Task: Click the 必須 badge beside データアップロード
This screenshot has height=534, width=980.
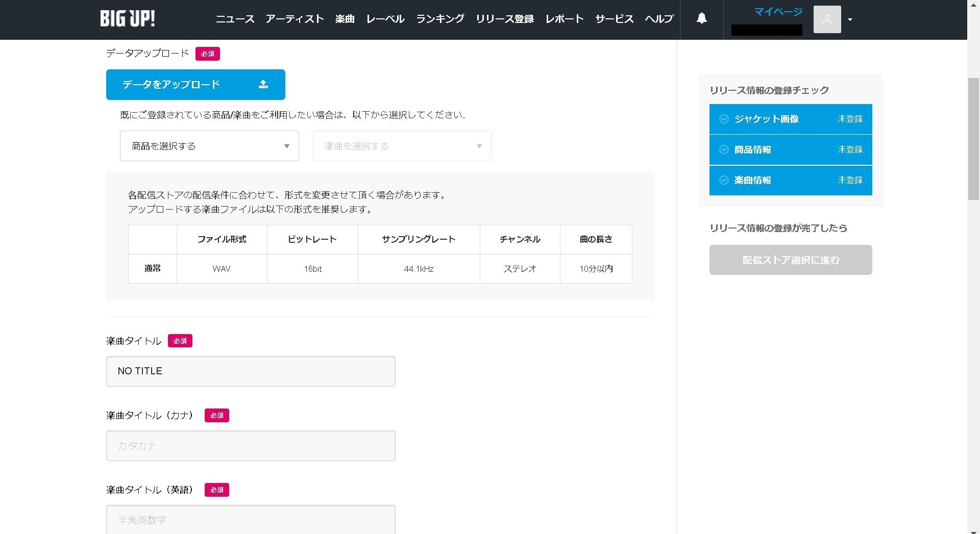Action: coord(208,54)
